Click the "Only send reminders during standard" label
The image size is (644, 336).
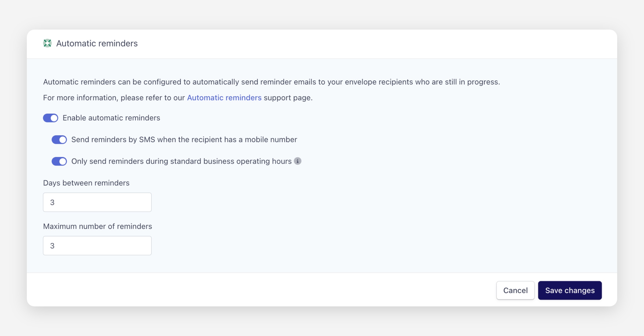(x=181, y=161)
